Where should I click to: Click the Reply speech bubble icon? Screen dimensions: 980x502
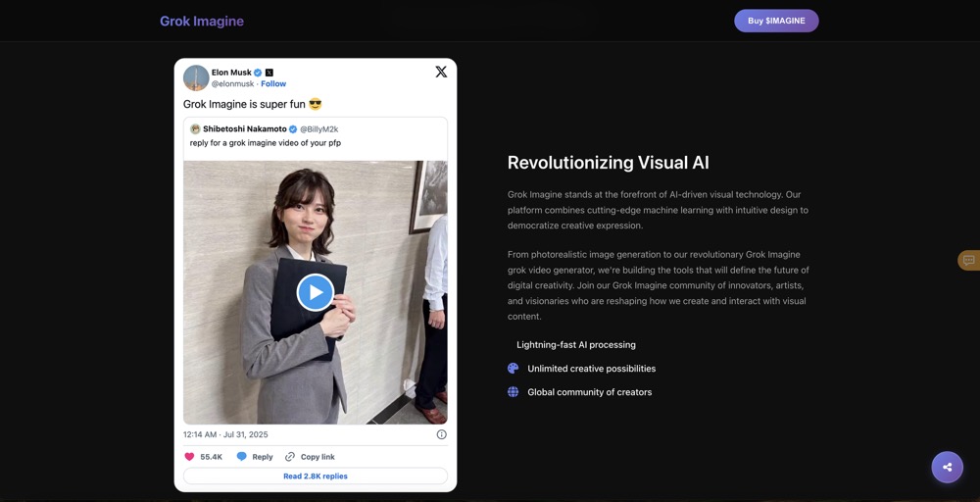pos(242,456)
